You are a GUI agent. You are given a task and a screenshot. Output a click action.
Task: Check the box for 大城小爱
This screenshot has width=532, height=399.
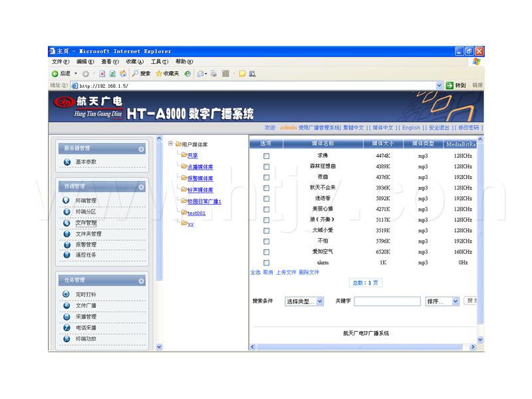[267, 231]
